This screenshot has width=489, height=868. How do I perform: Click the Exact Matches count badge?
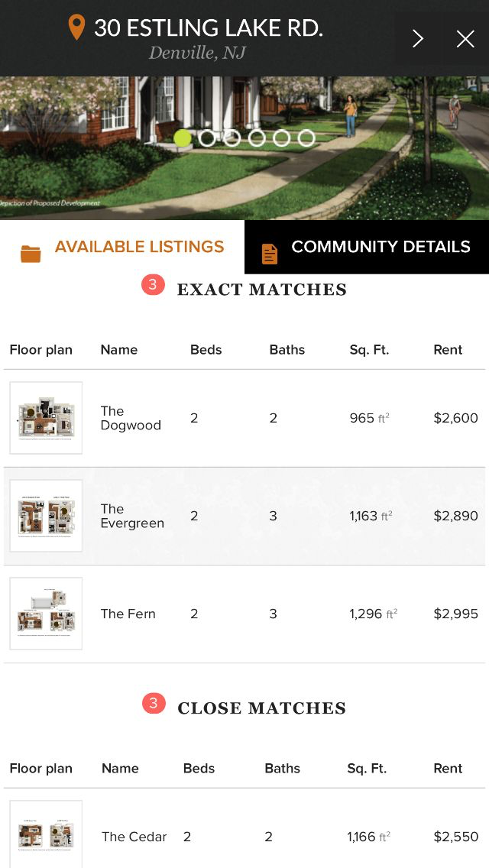tap(153, 285)
